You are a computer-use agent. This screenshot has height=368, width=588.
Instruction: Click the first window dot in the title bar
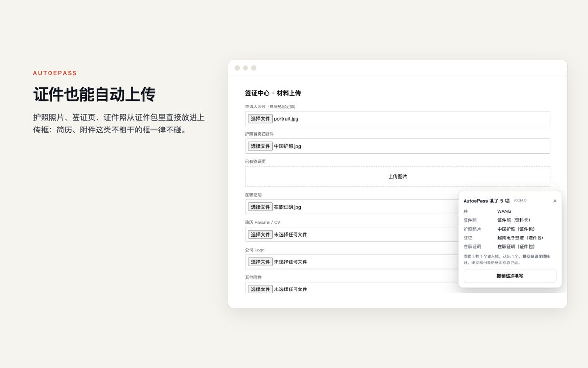(237, 68)
